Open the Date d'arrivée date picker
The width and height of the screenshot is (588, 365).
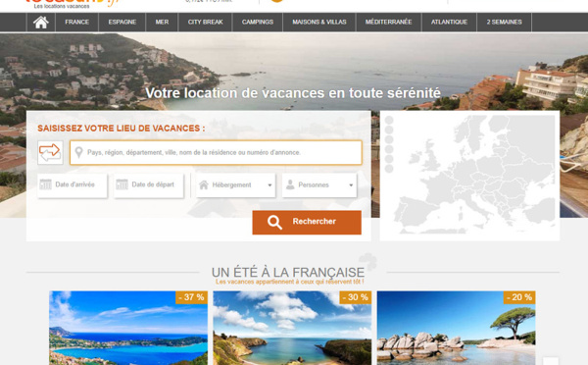tap(73, 185)
